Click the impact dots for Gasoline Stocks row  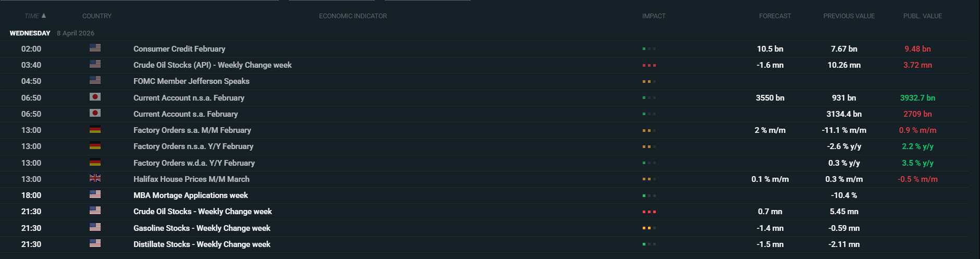[x=649, y=228]
